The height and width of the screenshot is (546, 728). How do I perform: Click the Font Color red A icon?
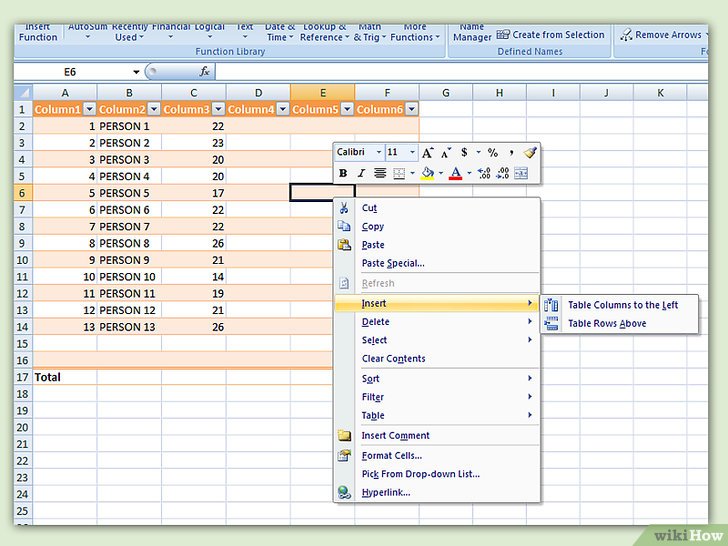pos(456,173)
